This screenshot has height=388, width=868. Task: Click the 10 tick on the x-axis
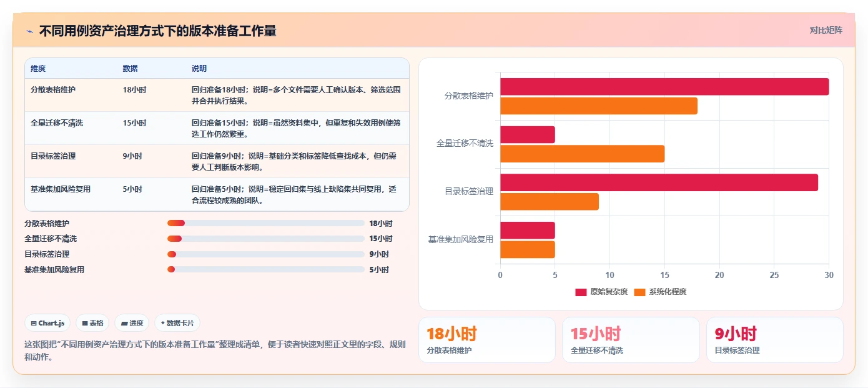tap(609, 275)
